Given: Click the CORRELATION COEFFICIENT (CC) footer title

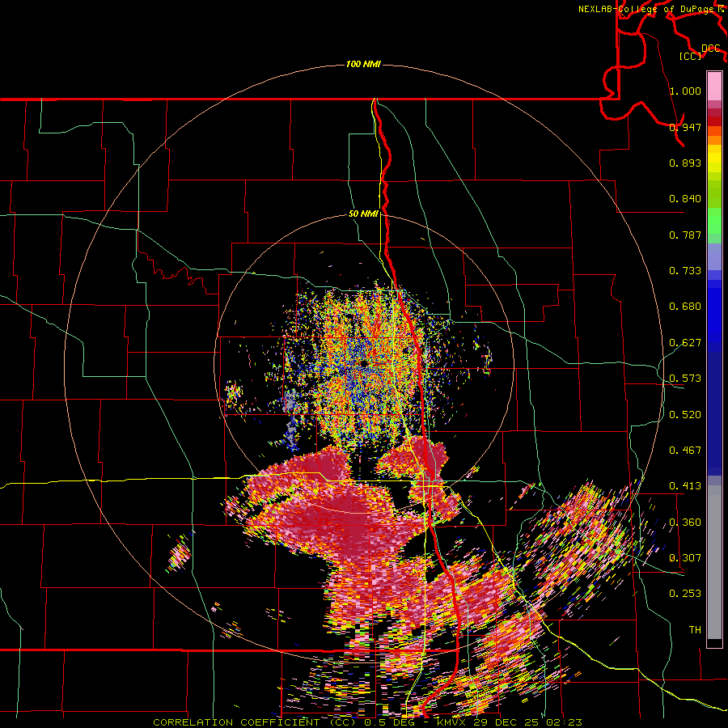Looking at the screenshot, I should (255, 722).
